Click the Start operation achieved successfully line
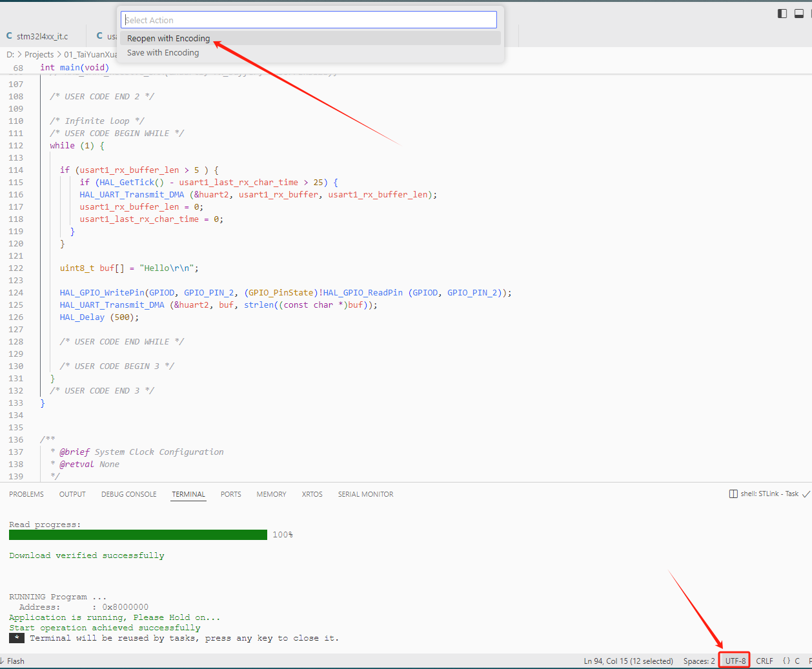 click(105, 628)
